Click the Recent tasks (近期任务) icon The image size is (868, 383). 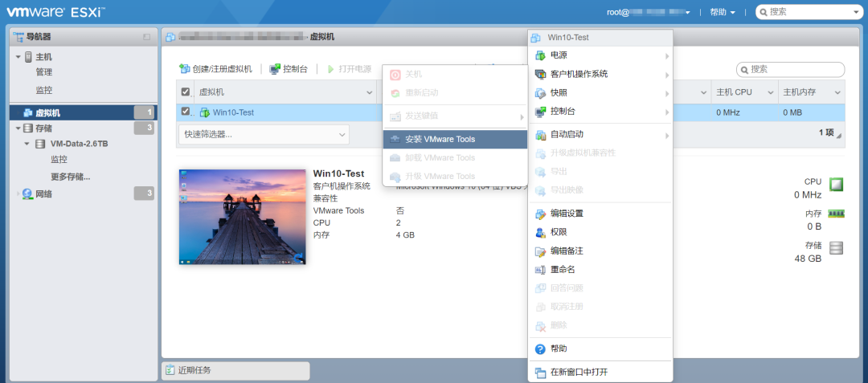170,370
